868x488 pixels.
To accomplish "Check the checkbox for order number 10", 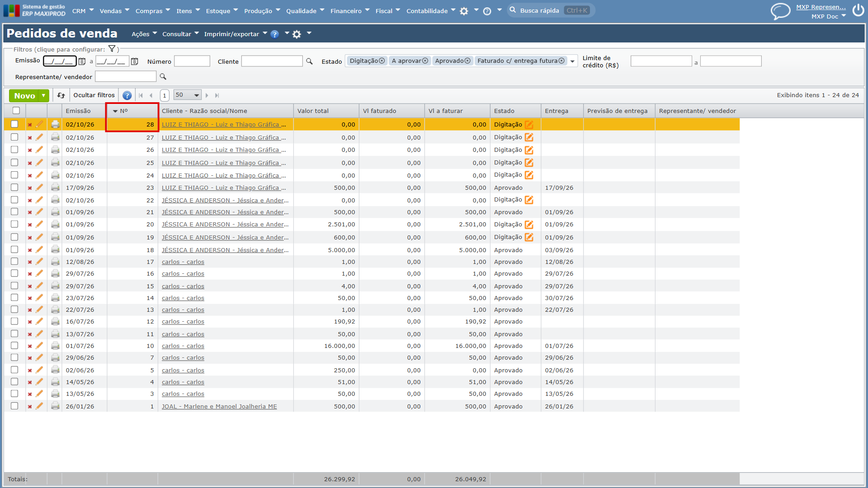I will (14, 346).
